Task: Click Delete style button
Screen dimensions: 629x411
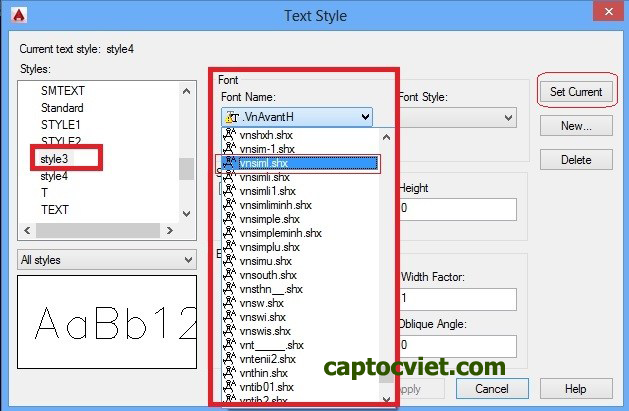Action: click(576, 160)
